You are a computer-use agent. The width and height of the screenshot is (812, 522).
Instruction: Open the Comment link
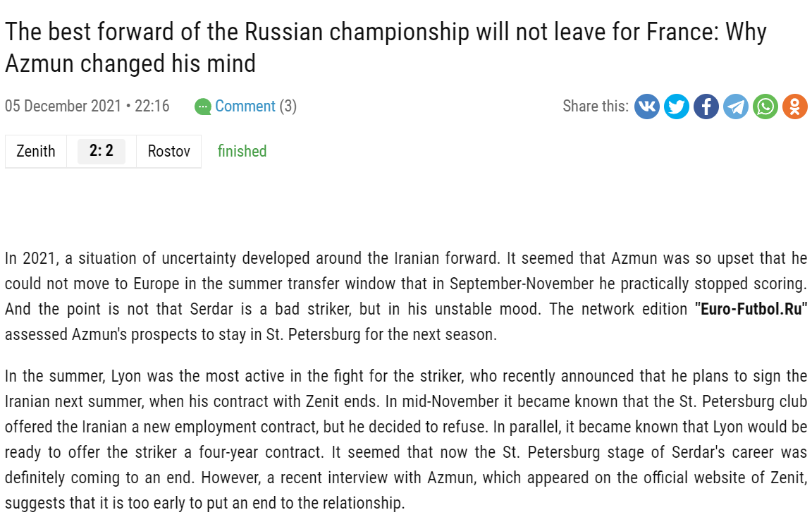point(245,107)
